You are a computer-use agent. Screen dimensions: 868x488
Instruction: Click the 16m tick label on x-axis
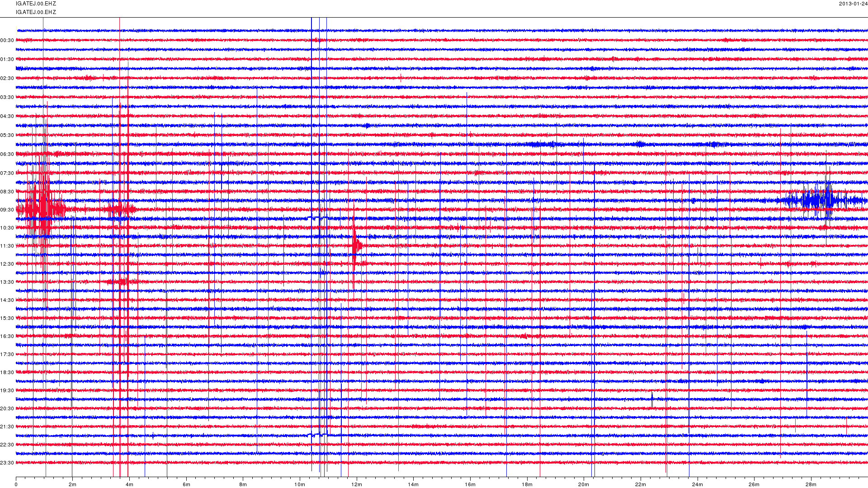click(470, 485)
